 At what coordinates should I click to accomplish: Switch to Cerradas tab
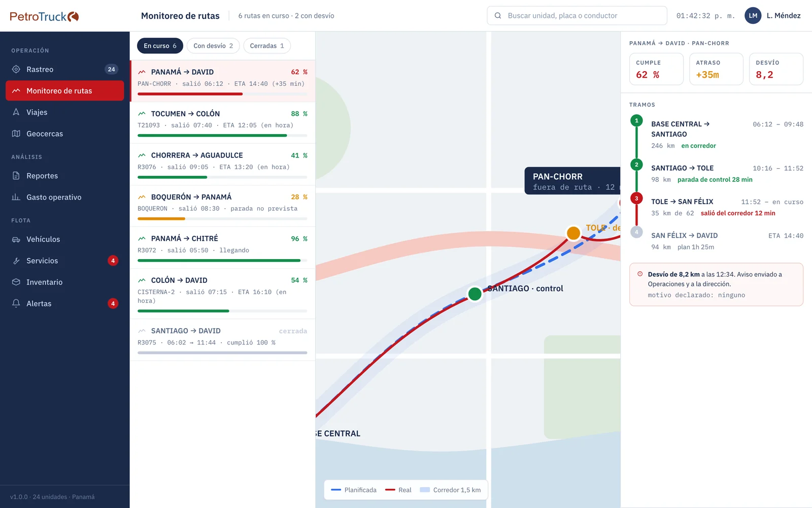pos(267,46)
